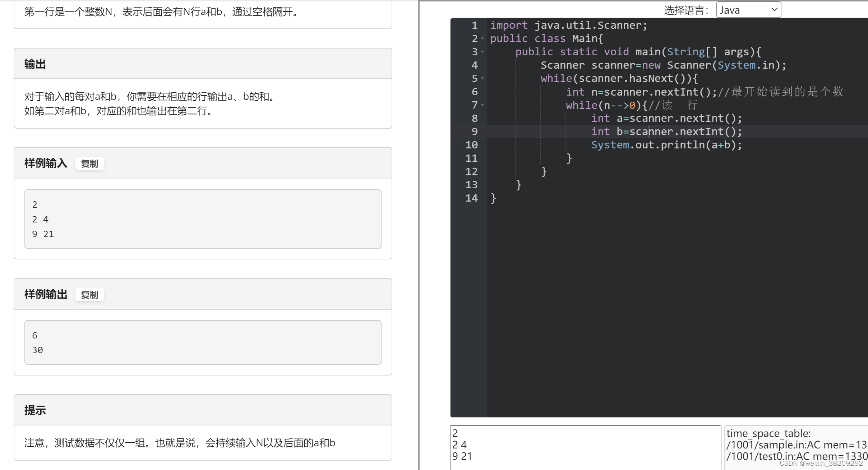Image resolution: width=868 pixels, height=470 pixels.
Task: Click the time_space_table result output box
Action: tap(796, 447)
